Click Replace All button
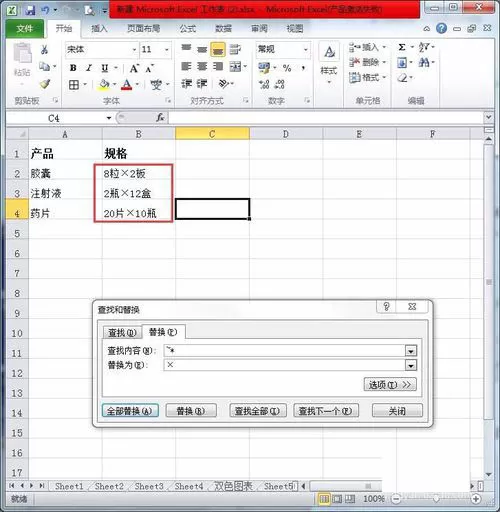This screenshot has height=512, width=500. coord(130,411)
